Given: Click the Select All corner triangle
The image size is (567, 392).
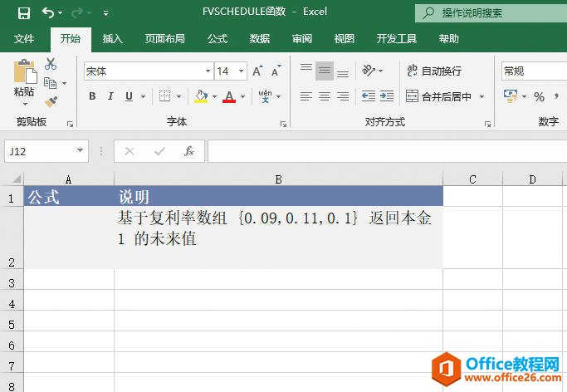Looking at the screenshot, I should [x=17, y=179].
